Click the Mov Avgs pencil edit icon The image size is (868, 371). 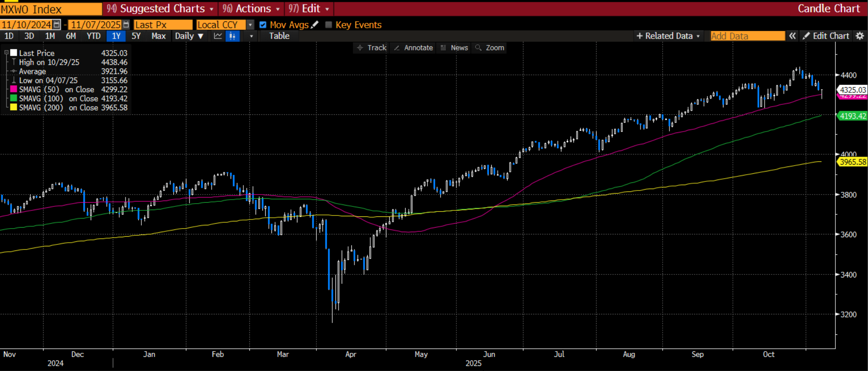(315, 24)
